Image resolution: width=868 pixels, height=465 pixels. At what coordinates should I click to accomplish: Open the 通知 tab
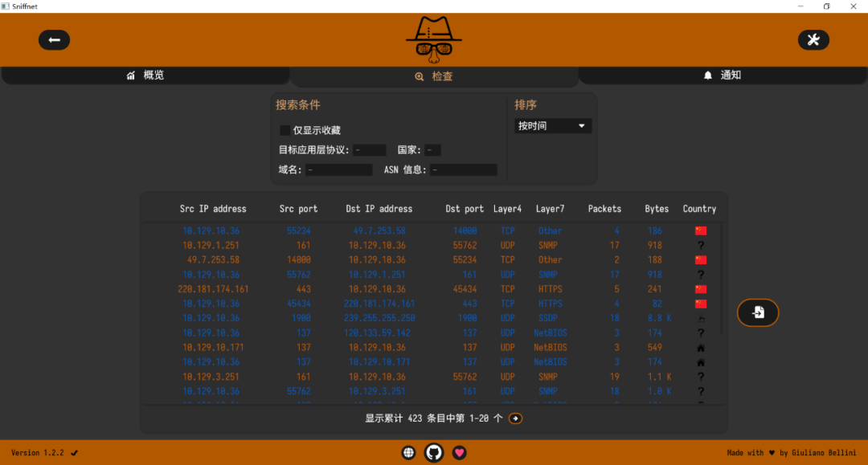pos(722,75)
